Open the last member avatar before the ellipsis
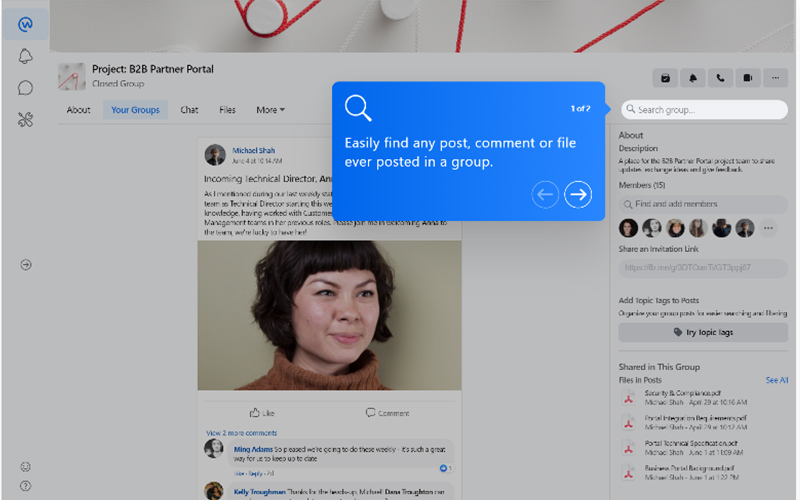Viewport: 800px width, 500px height. pyautogui.click(x=745, y=228)
